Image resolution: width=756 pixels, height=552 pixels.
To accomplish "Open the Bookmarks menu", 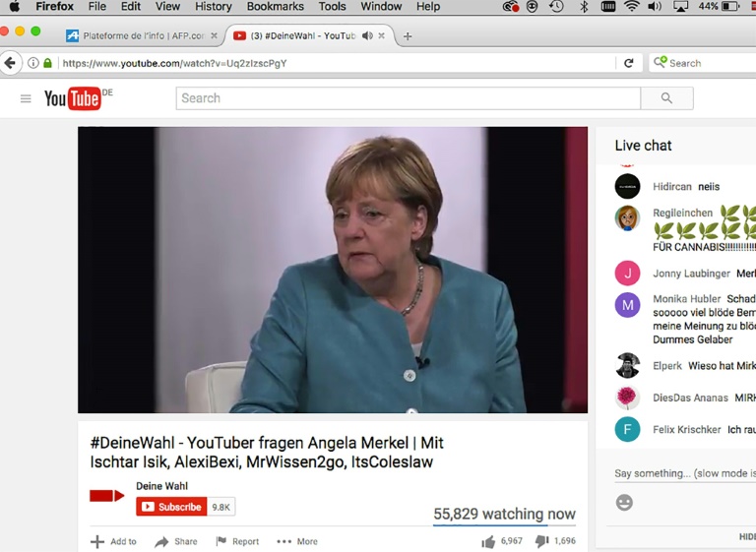I will click(x=275, y=7).
